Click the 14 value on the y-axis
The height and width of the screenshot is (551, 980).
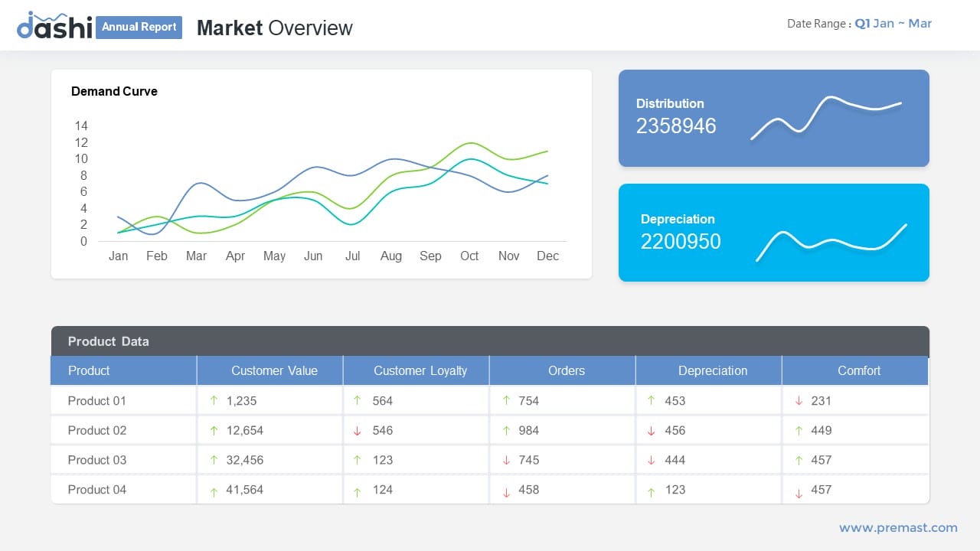[x=81, y=126]
